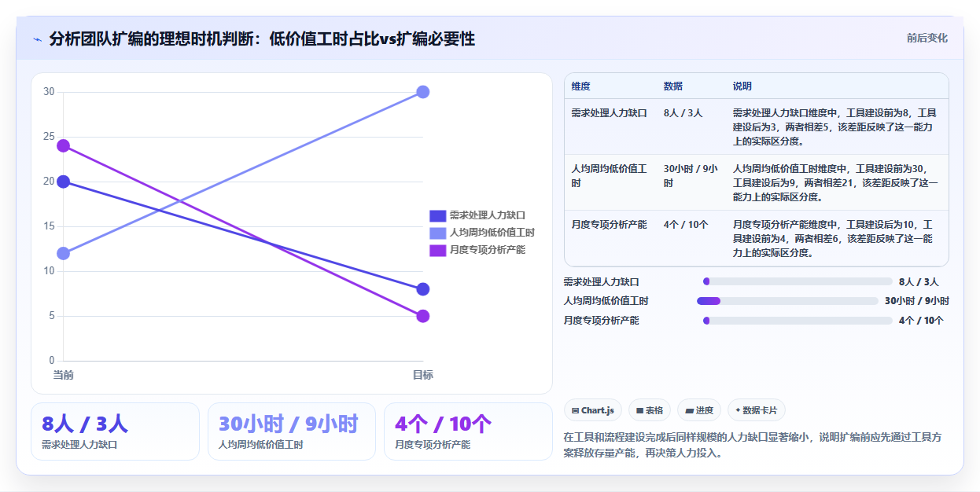Click the data point at 8 on 目标
980x492 pixels.
coord(422,289)
